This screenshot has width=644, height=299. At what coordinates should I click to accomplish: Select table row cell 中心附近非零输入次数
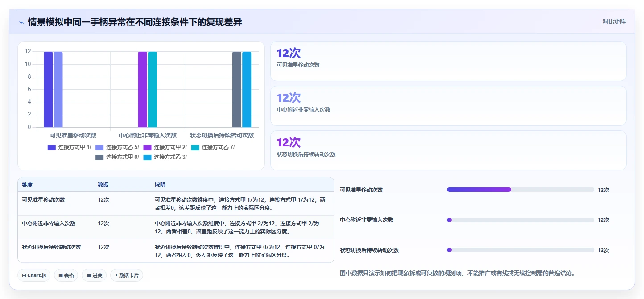coord(49,224)
